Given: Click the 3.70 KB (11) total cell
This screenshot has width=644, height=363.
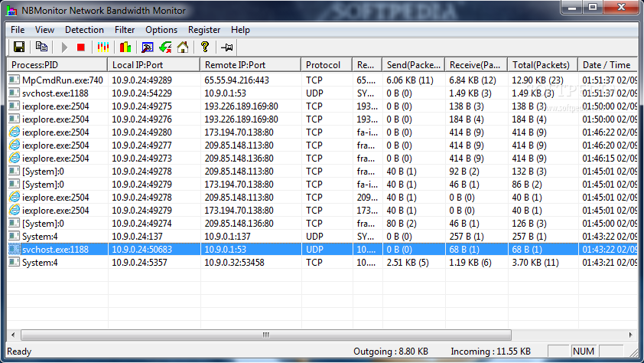Looking at the screenshot, I should click(x=535, y=262).
